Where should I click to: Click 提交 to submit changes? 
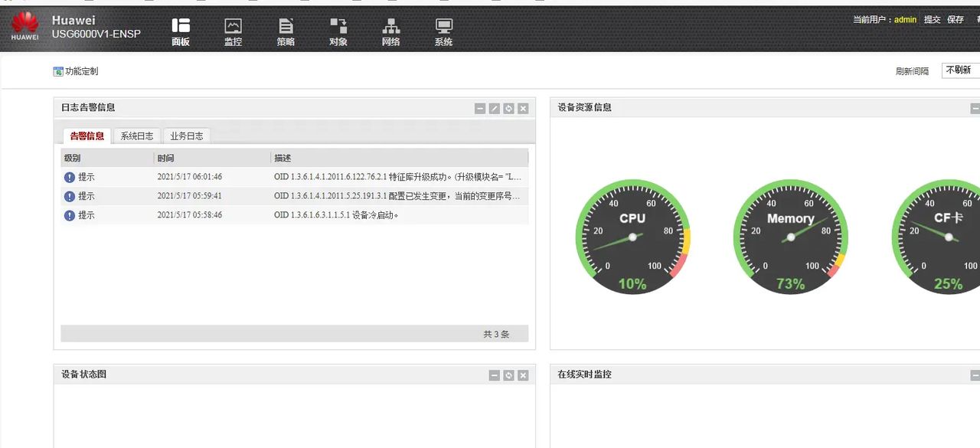pyautogui.click(x=931, y=20)
